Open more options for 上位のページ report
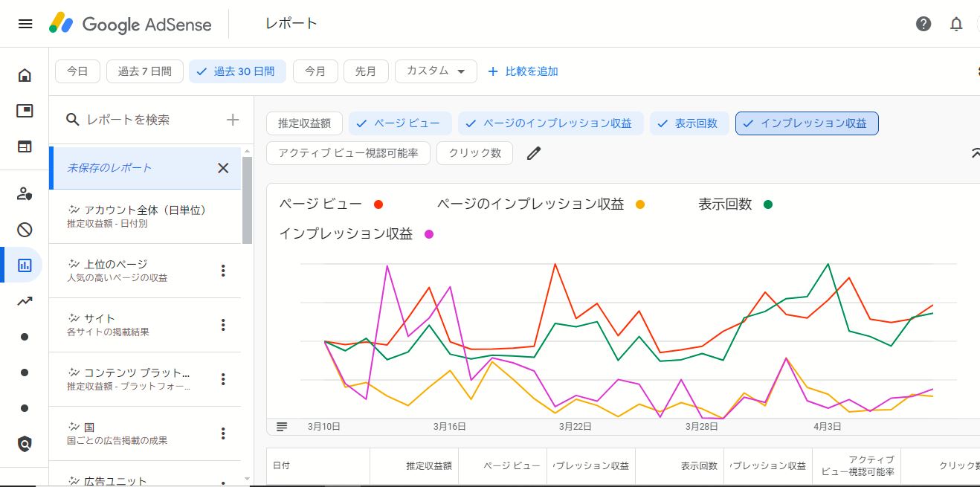The width and height of the screenshot is (980, 487). click(x=223, y=271)
